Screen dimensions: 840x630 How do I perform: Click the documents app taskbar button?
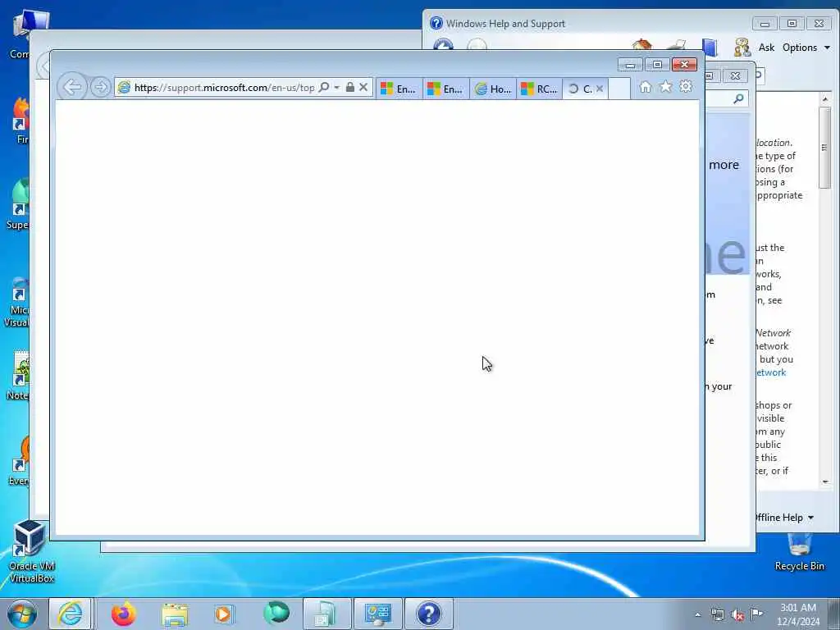pos(326,614)
